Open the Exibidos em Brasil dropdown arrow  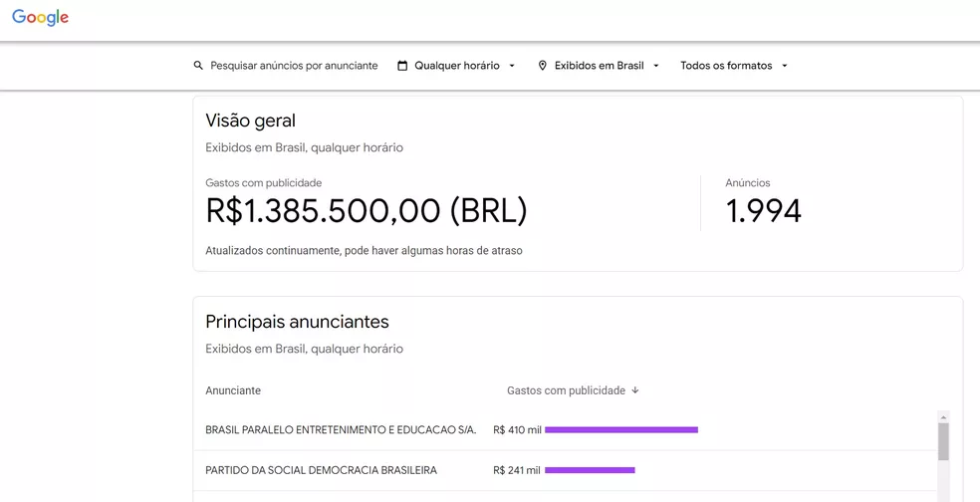[x=656, y=66]
